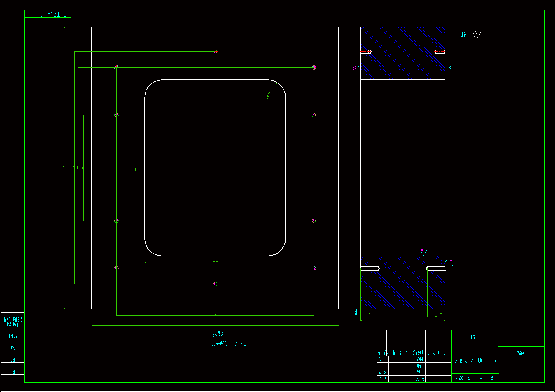This screenshot has height=392, width=555.
Task: Click the 43-48HRC heat treatment note
Action: tap(229, 343)
